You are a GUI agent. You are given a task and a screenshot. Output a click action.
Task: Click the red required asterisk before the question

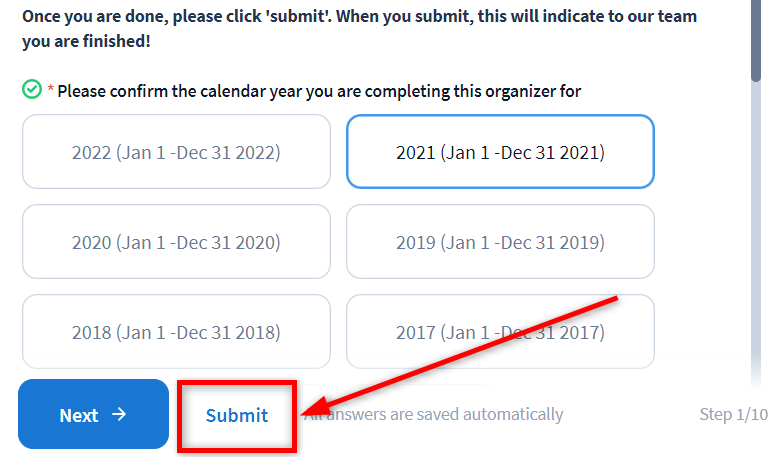[x=50, y=90]
